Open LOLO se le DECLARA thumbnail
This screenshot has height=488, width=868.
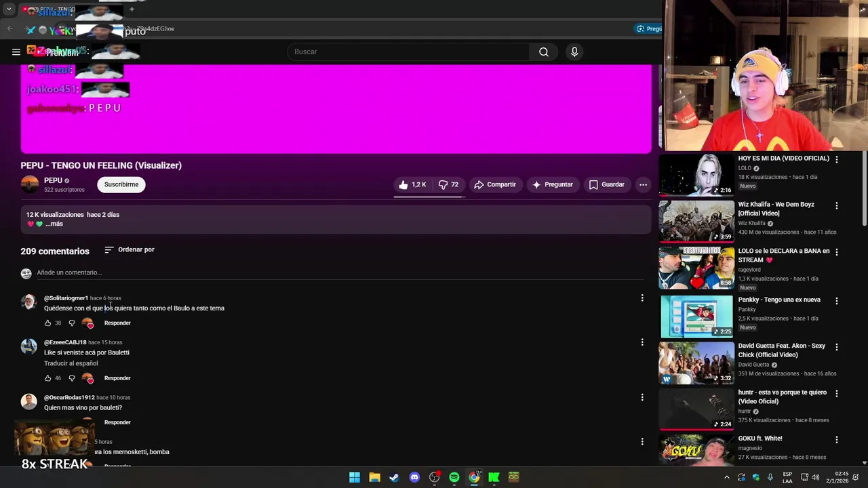[x=696, y=268]
